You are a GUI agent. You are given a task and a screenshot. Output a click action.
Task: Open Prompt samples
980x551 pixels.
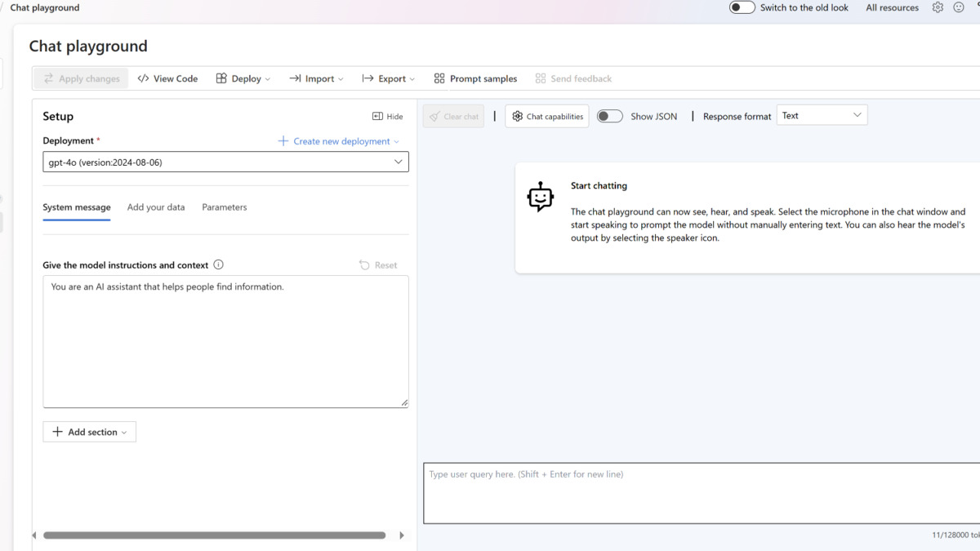pos(475,78)
